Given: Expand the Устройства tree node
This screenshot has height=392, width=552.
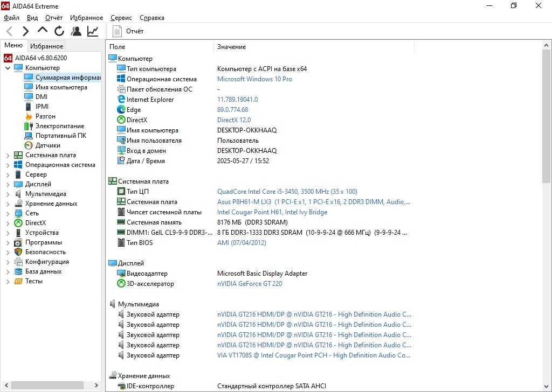Looking at the screenshot, I should [x=8, y=233].
